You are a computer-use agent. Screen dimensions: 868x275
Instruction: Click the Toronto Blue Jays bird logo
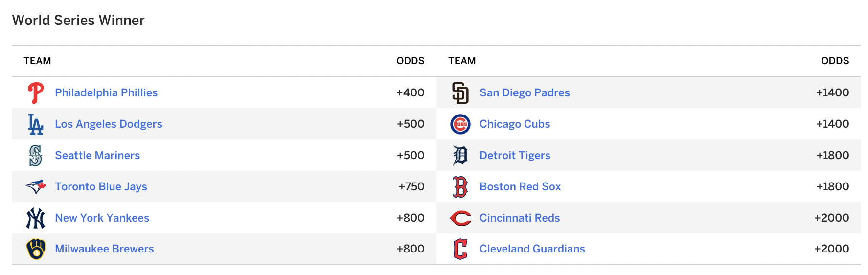coord(36,186)
